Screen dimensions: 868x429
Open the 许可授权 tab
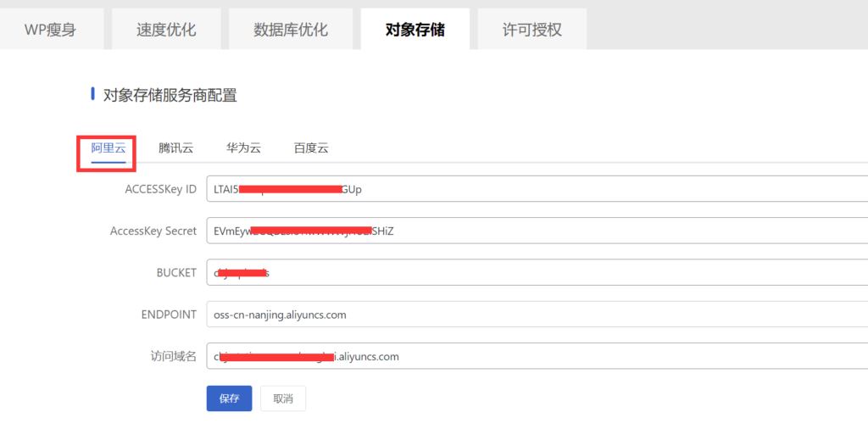coord(531,30)
